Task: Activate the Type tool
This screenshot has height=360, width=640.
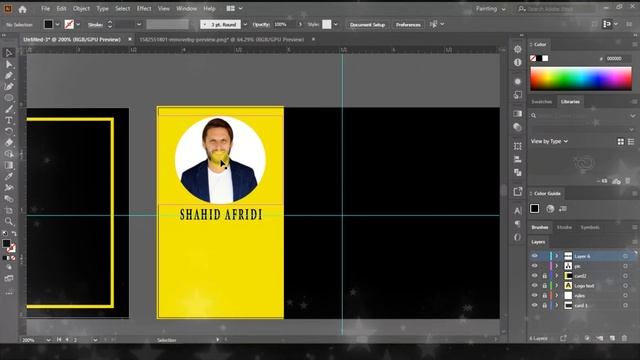Action: (9, 120)
